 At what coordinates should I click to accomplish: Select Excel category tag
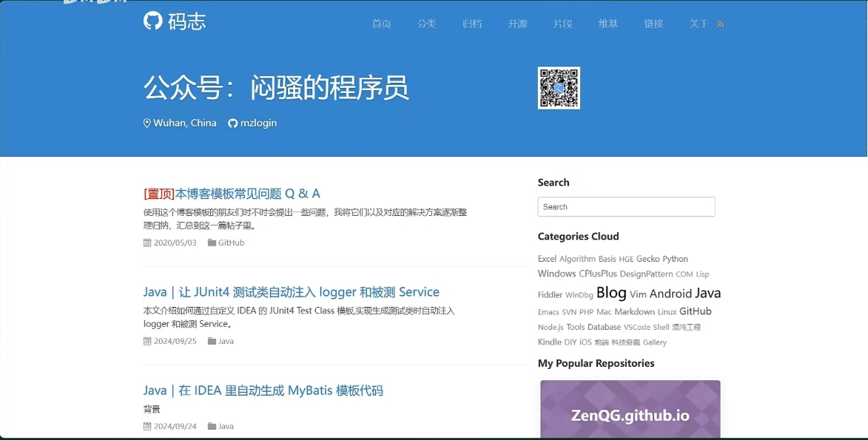click(x=547, y=259)
